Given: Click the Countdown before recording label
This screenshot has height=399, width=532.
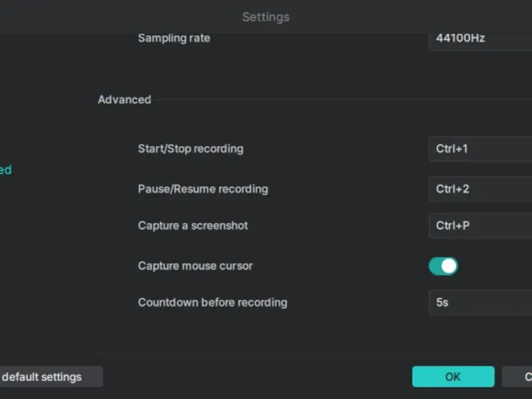Looking at the screenshot, I should (x=212, y=303).
